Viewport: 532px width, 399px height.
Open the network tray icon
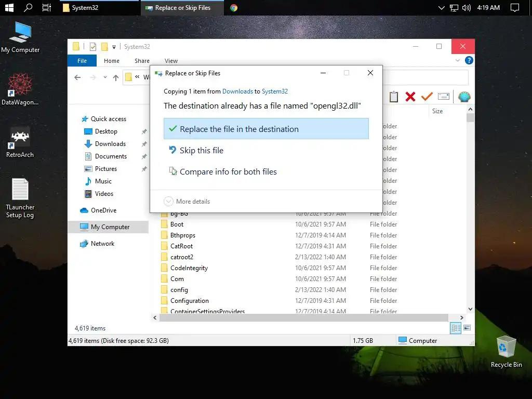point(454,7)
